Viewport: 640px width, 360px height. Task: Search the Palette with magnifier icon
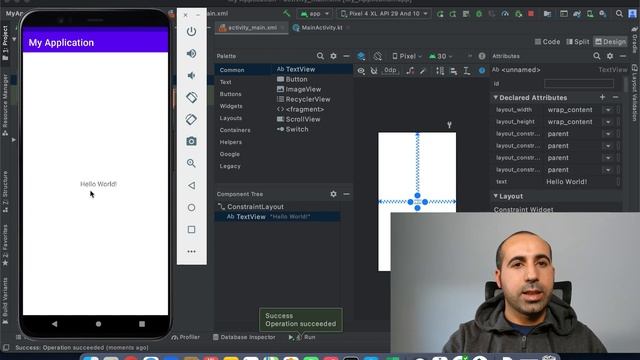tap(320, 56)
